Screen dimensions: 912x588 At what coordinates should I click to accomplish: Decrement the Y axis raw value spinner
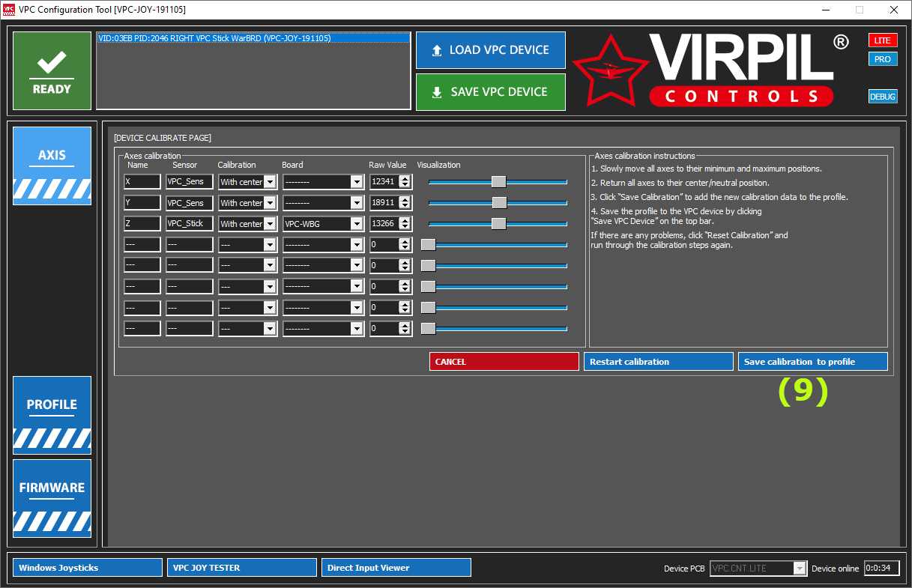point(405,206)
